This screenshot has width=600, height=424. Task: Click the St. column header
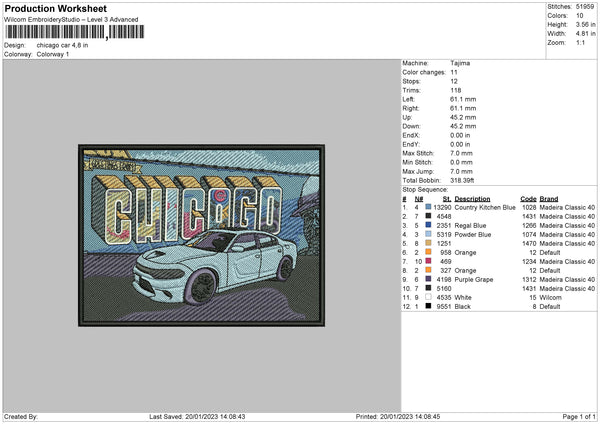[447, 199]
